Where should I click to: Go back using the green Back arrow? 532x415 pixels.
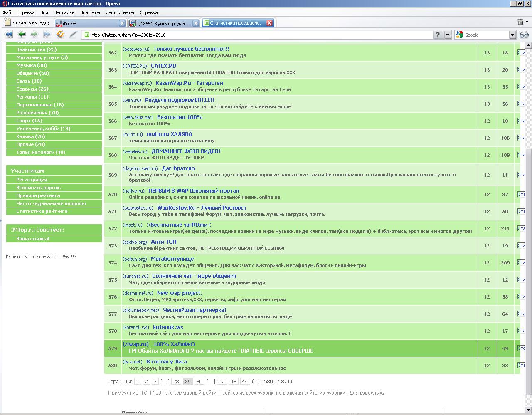click(x=22, y=35)
